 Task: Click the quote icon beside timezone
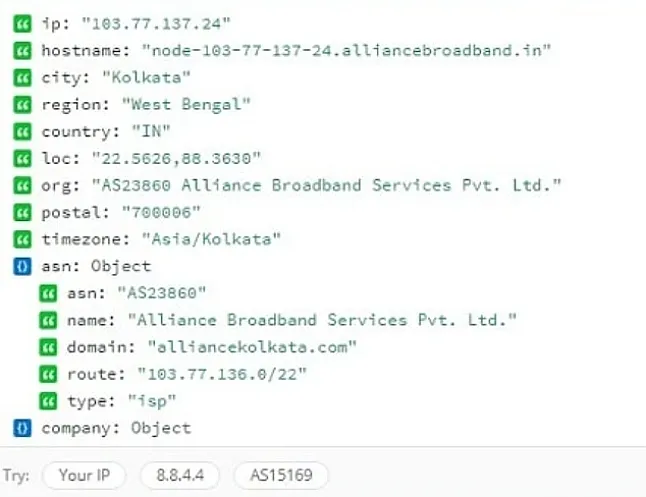[x=22, y=239]
